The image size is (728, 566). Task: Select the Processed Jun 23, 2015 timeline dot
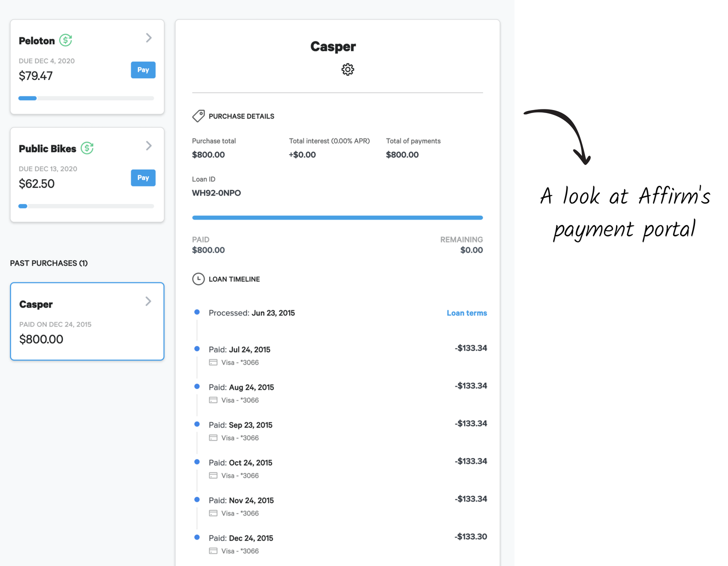pos(197,312)
